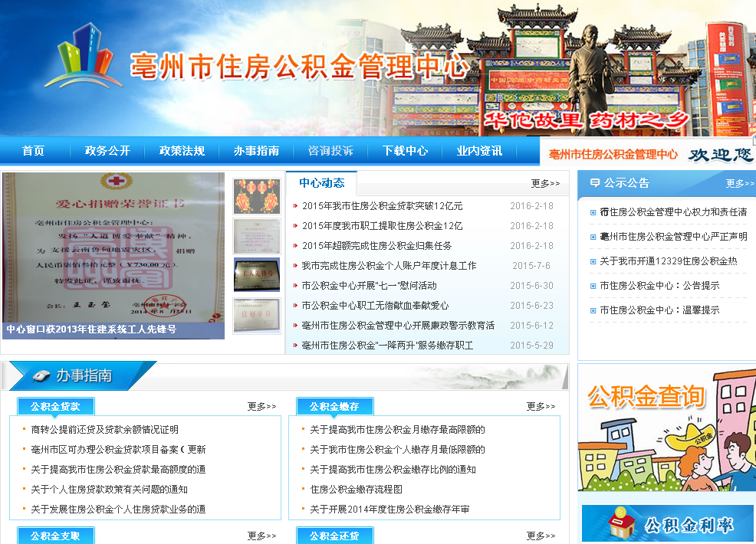756x544 pixels.
Task: Open the 政务公开 navigation item
Action: [x=107, y=151]
